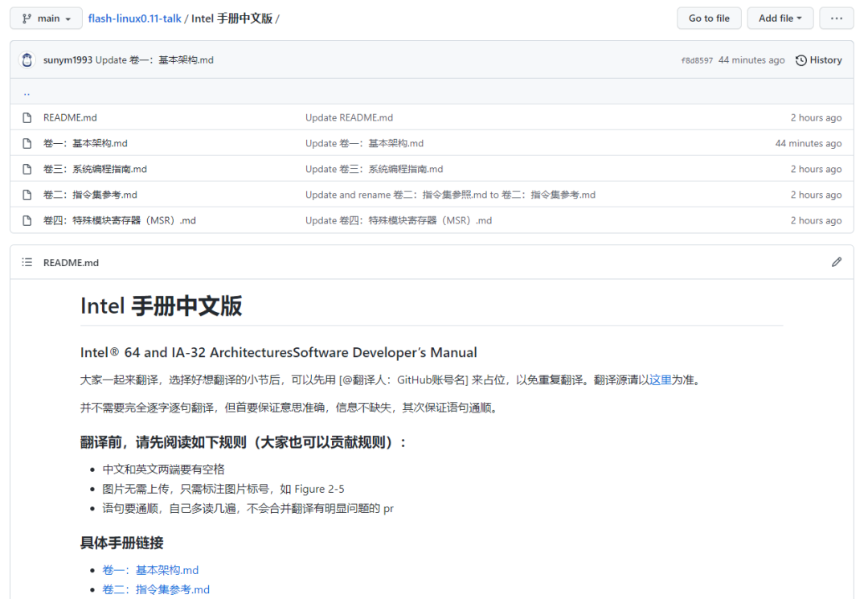
Task: Click sunym1993's avatar image
Action: (x=27, y=59)
